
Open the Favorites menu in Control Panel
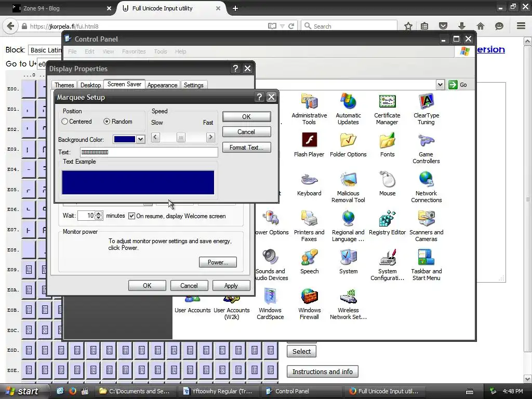tap(134, 51)
